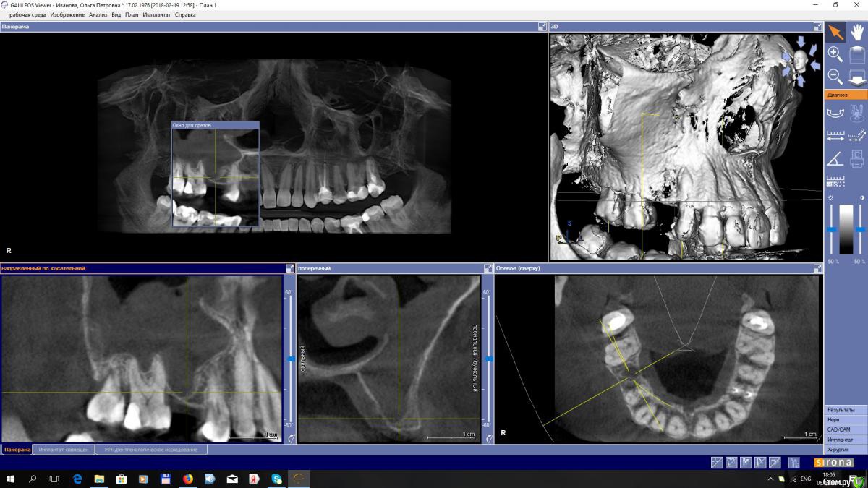Select the angle measurement tool

(835, 158)
